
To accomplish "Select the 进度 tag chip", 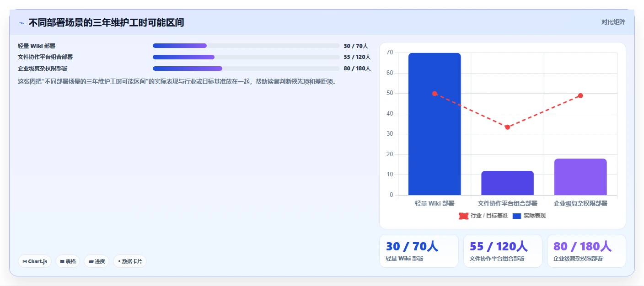I will point(97,261).
